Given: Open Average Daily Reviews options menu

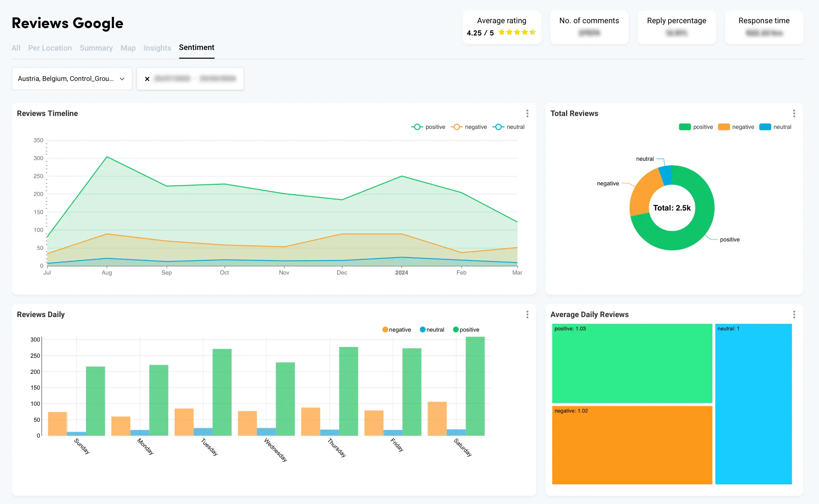Looking at the screenshot, I should tap(794, 314).
